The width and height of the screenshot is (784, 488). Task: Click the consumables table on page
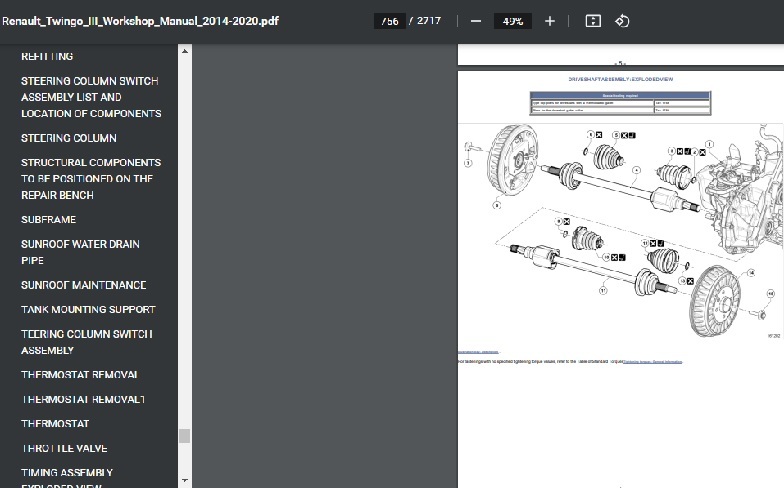click(620, 104)
